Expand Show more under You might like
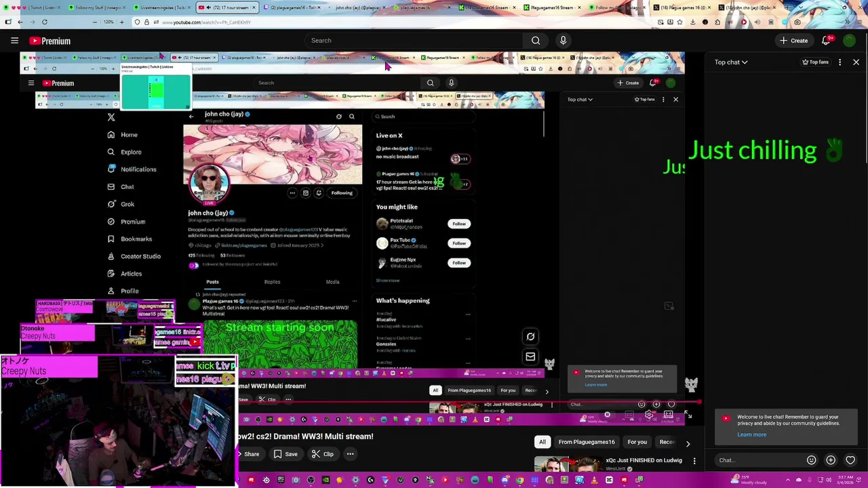 pyautogui.click(x=388, y=281)
